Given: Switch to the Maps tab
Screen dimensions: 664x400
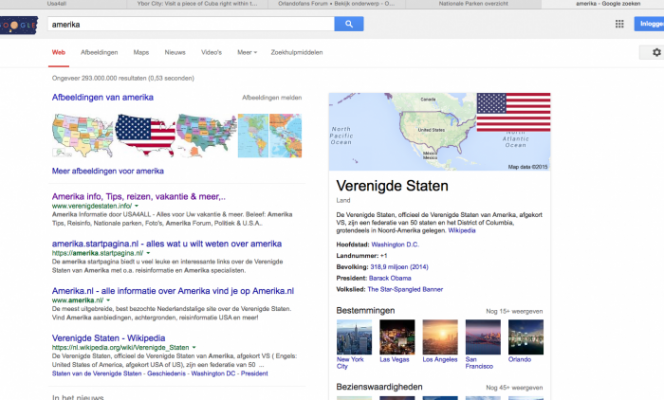Looking at the screenshot, I should (x=141, y=52).
